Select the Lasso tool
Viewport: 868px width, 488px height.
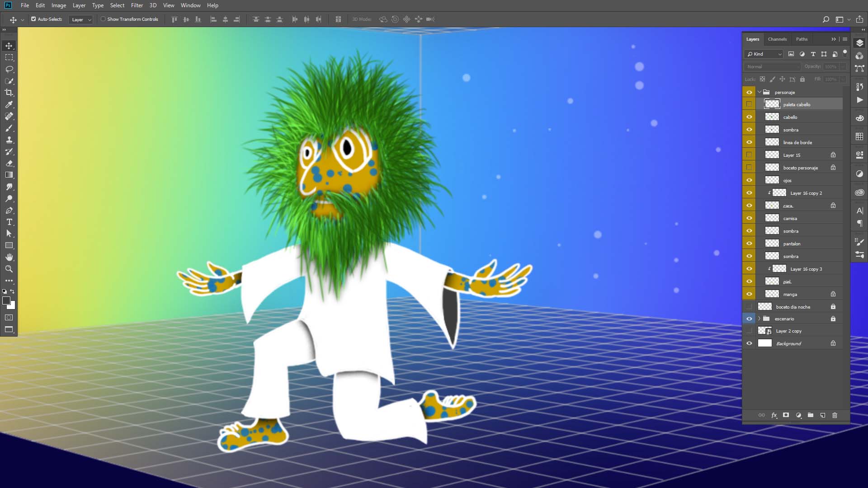9,69
